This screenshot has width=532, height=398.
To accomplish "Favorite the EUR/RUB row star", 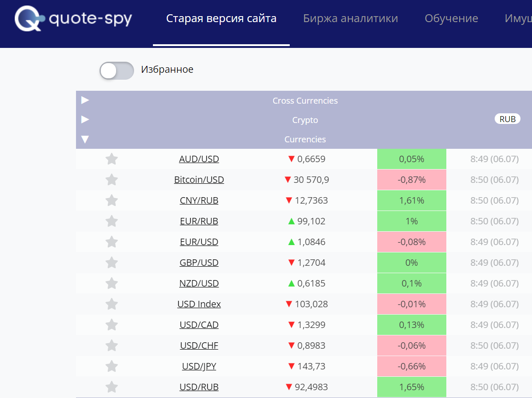I will (x=111, y=221).
